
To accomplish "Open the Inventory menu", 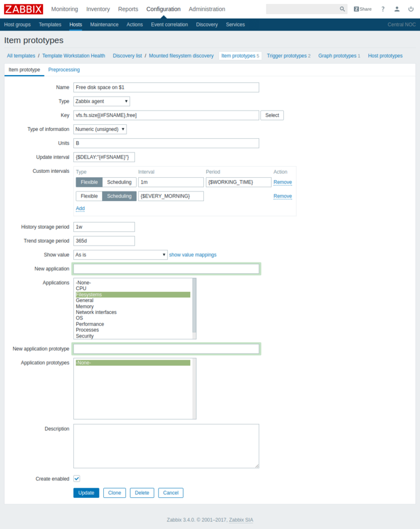I will 98,9.
